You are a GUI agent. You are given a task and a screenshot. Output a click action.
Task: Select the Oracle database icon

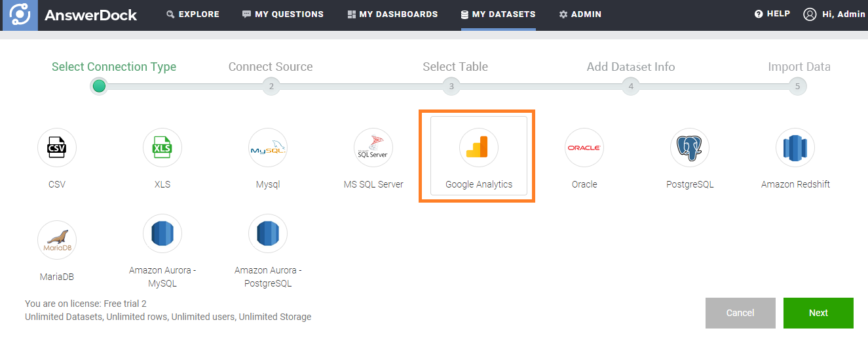[x=584, y=148]
